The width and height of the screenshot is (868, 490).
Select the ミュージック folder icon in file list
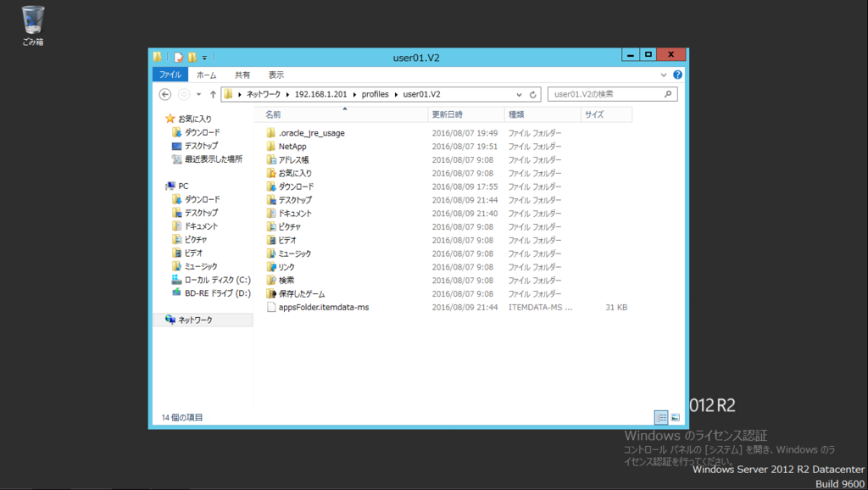tap(270, 253)
